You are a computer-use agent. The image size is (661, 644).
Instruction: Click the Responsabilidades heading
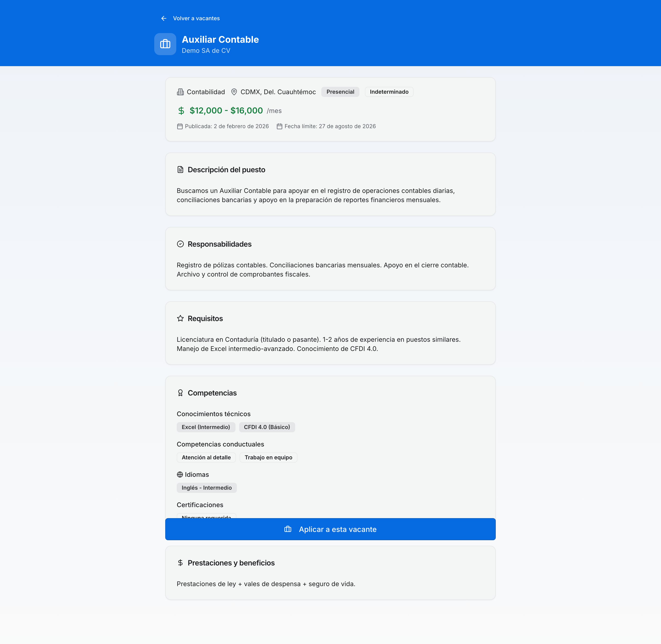(x=220, y=244)
